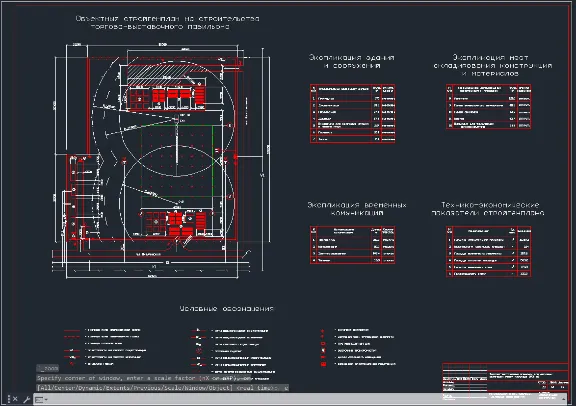Open command line customization wrench

tap(26, 399)
